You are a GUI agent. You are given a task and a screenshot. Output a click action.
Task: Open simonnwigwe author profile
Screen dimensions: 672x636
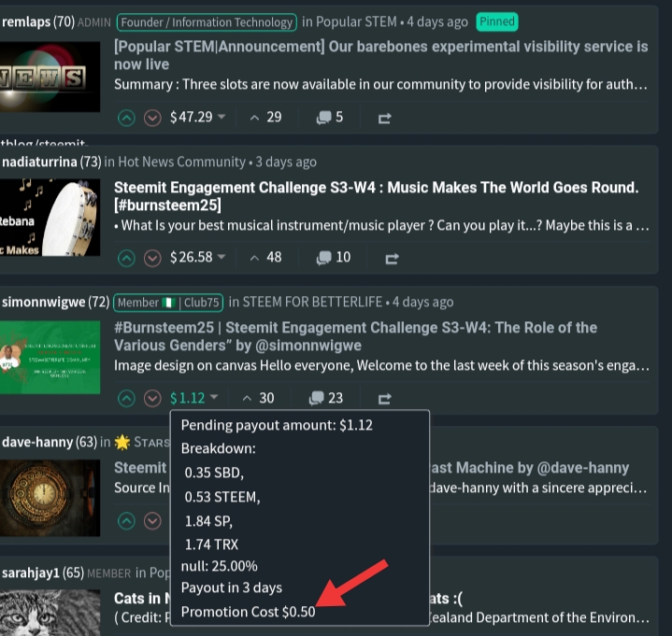tap(43, 302)
